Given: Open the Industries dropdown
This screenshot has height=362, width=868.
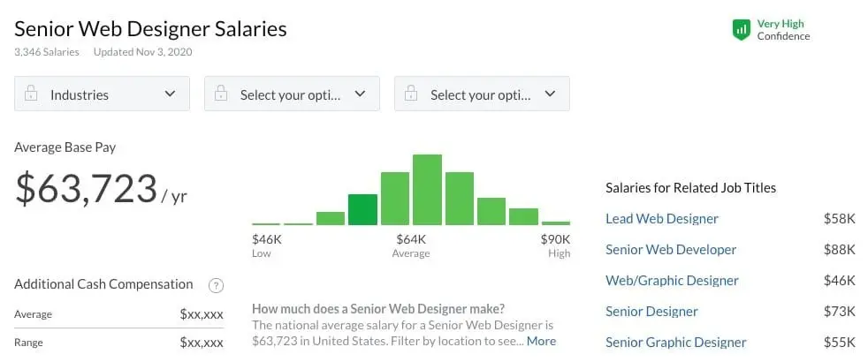Looking at the screenshot, I should [102, 94].
